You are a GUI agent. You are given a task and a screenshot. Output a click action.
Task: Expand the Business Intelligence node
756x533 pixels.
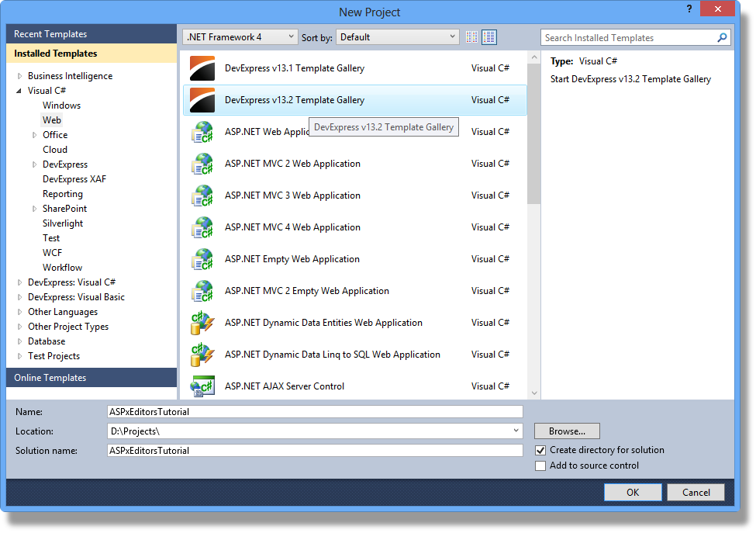point(19,76)
